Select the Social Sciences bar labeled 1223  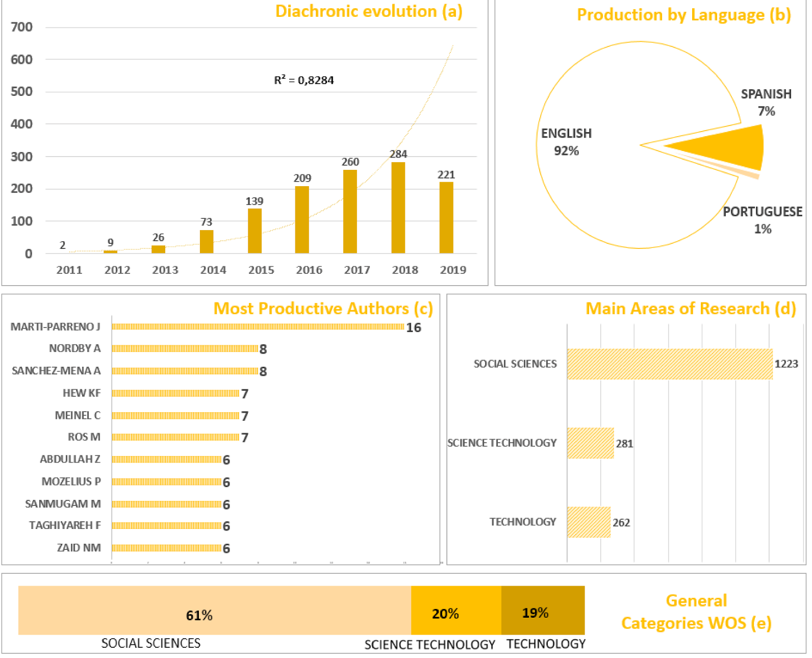click(669, 364)
